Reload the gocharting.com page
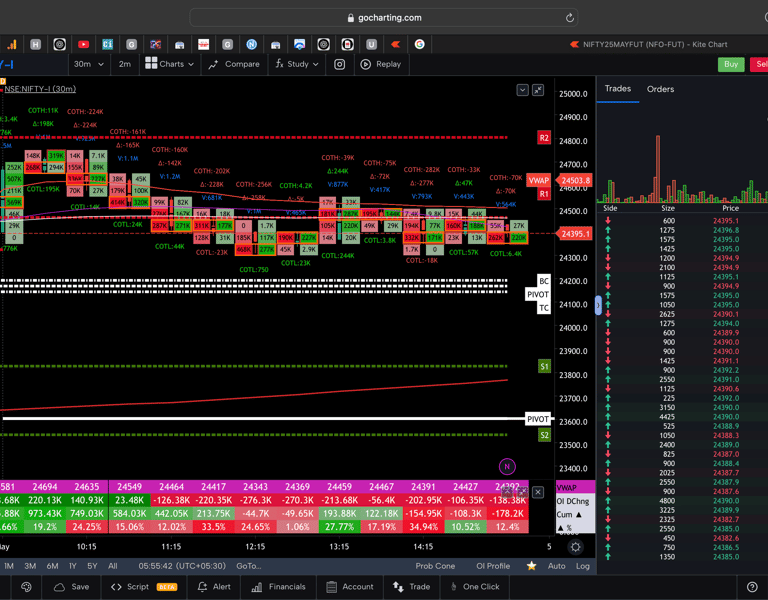768x600 pixels. pos(570,18)
